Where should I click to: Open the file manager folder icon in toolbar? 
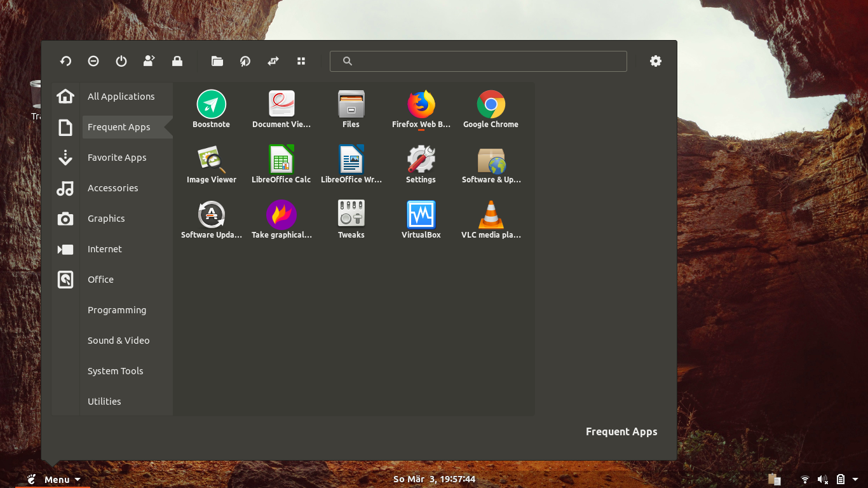tap(217, 61)
